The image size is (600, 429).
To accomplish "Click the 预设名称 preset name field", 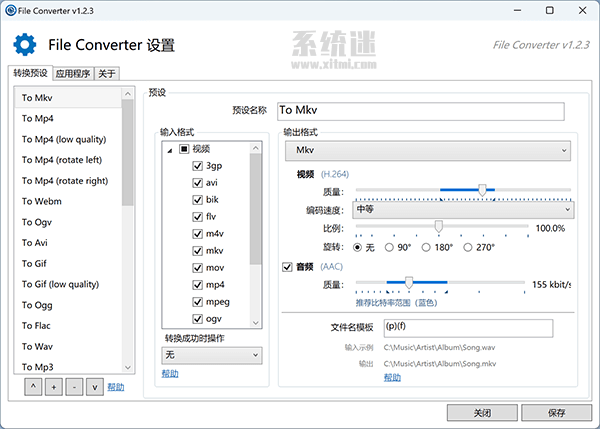I will 420,111.
